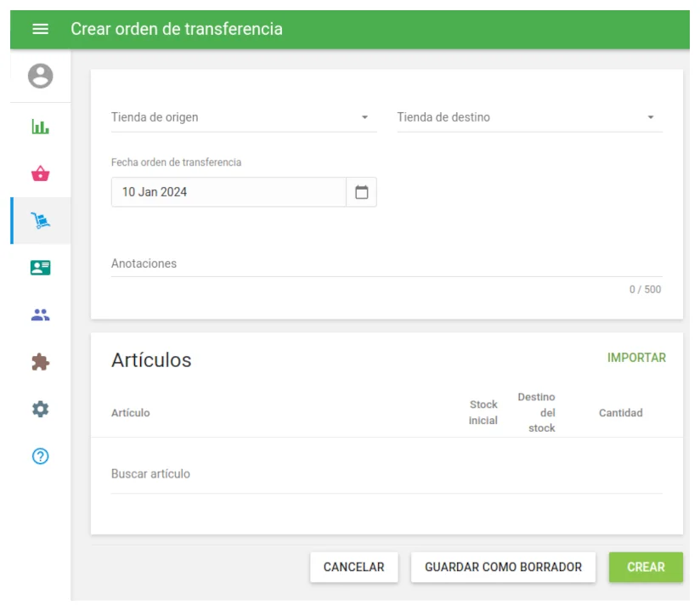700x611 pixels.
Task: Focus the Anotaciones notes field
Action: 387,264
